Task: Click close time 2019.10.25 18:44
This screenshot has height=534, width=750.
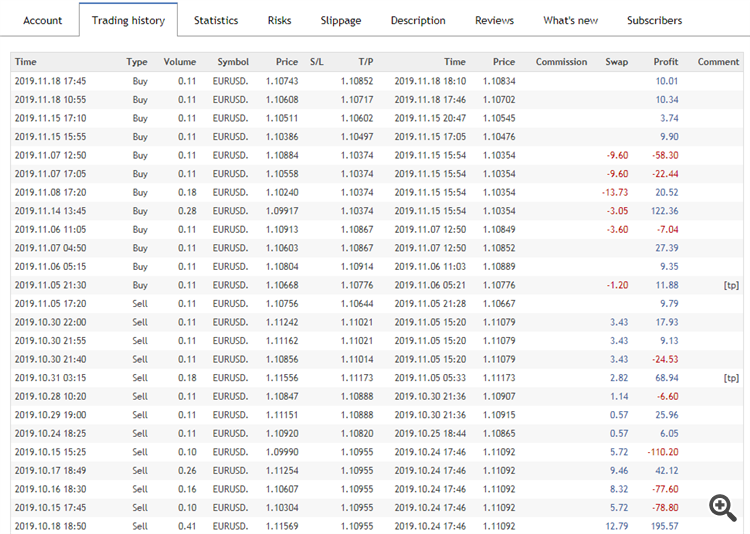Action: pos(430,434)
